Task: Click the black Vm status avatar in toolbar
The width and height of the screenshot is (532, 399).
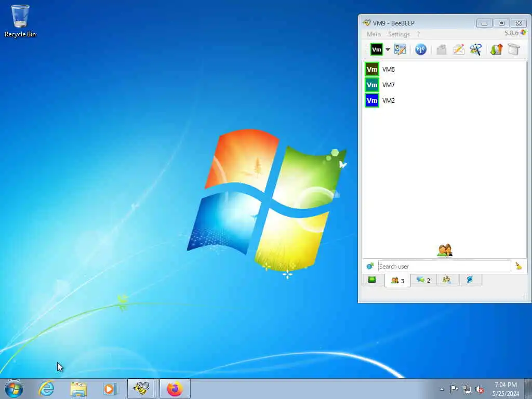Action: click(376, 49)
